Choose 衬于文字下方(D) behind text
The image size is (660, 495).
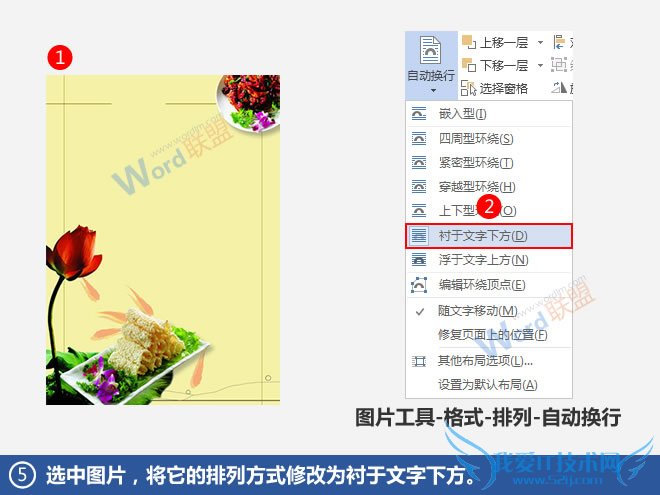489,236
